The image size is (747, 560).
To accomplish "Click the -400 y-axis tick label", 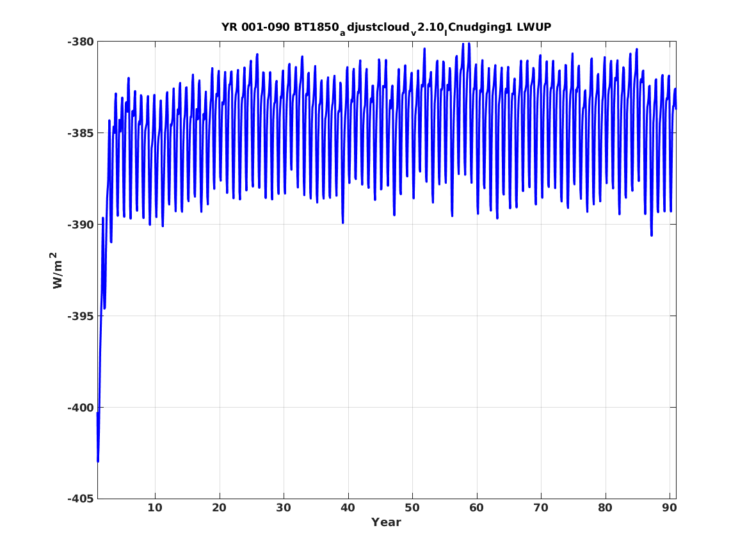I will (x=81, y=408).
